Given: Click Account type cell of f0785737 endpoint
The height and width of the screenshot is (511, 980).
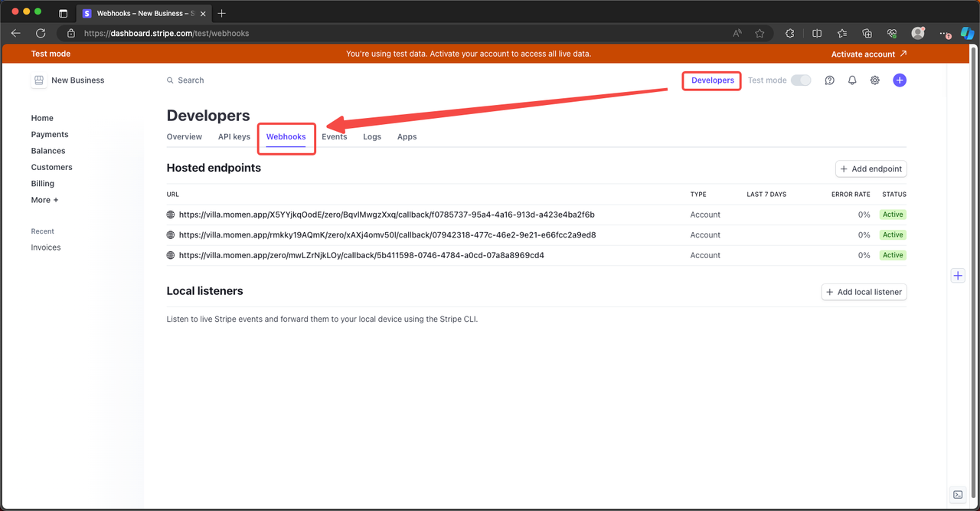Looking at the screenshot, I should click(x=705, y=215).
